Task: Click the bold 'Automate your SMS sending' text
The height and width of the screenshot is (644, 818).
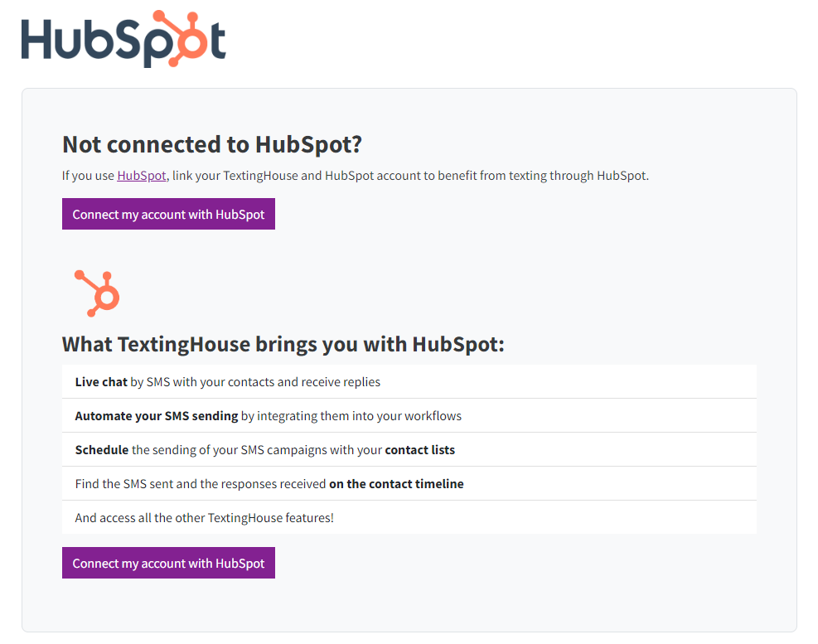Action: [157, 416]
